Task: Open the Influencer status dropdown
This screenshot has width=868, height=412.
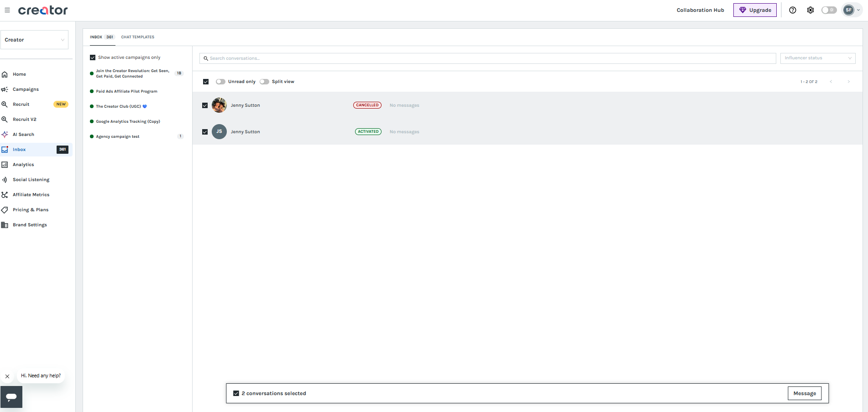Action: click(x=818, y=58)
